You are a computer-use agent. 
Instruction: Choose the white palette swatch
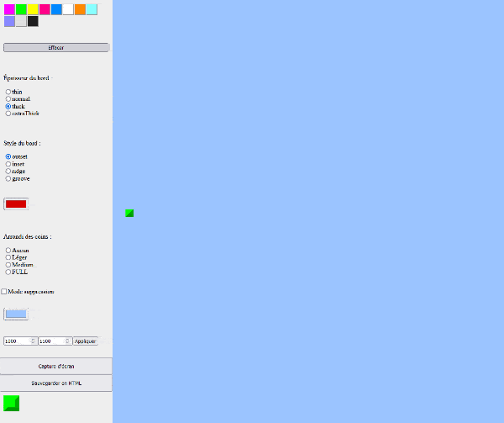68,9
